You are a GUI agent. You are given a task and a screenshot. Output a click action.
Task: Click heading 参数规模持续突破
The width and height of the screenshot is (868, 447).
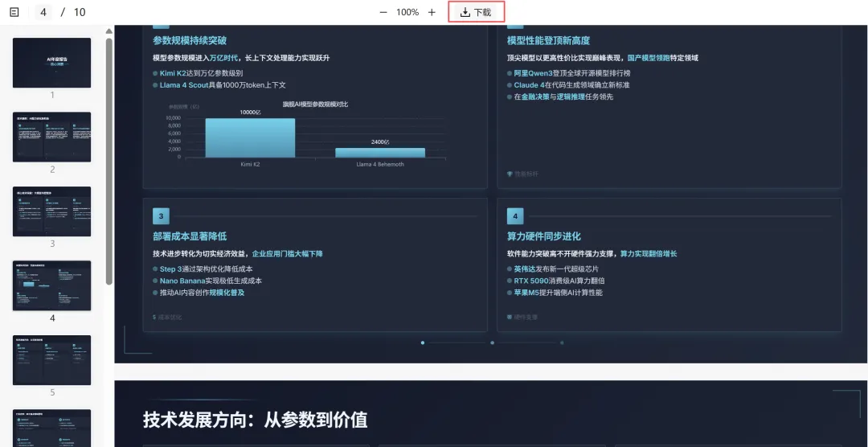[190, 40]
